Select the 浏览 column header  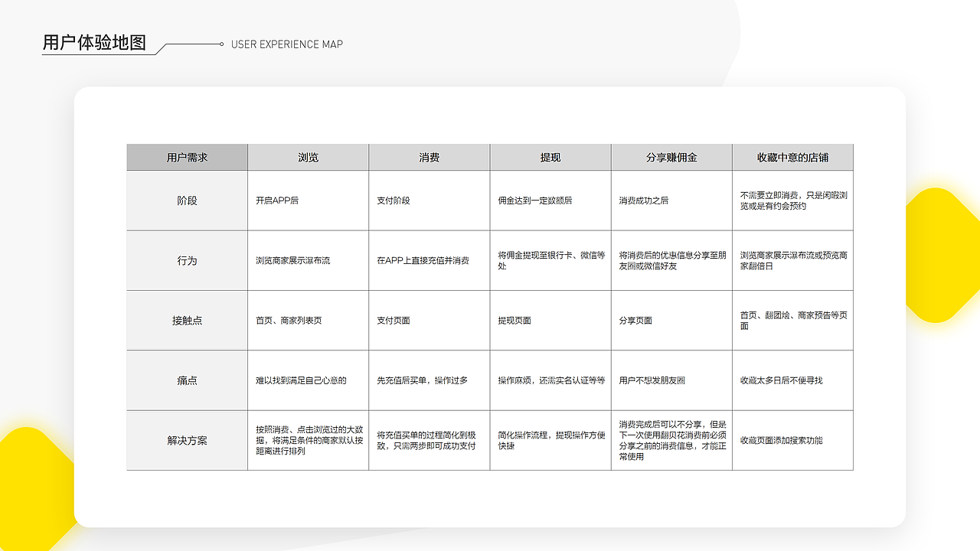point(308,157)
